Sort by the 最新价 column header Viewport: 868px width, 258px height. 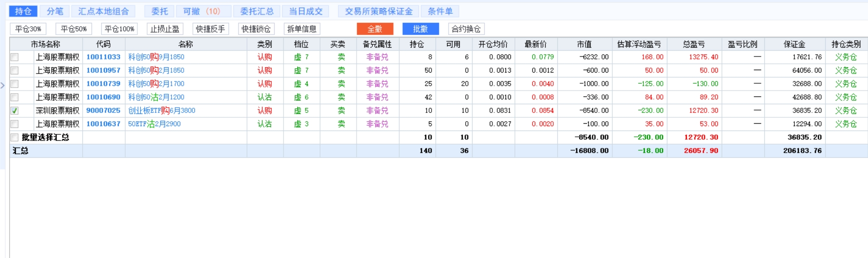[536, 44]
